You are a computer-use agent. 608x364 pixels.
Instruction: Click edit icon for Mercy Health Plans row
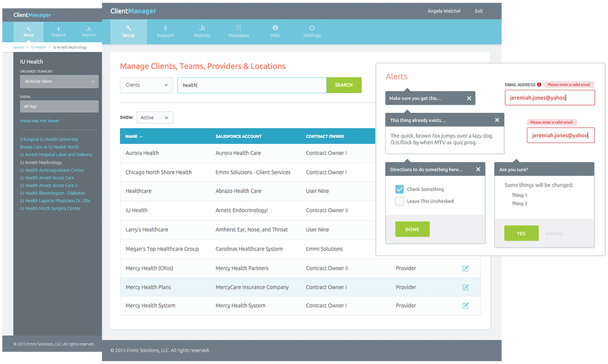point(466,287)
